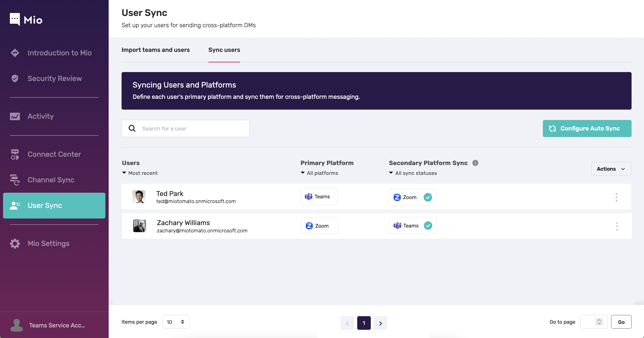644x338 pixels.
Task: Select the Sync users tab
Action: coord(224,50)
